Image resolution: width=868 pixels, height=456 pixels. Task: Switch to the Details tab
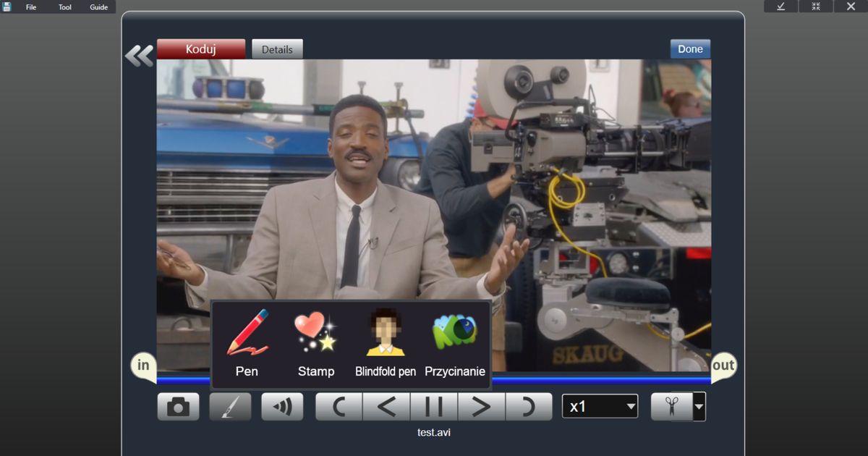click(277, 48)
